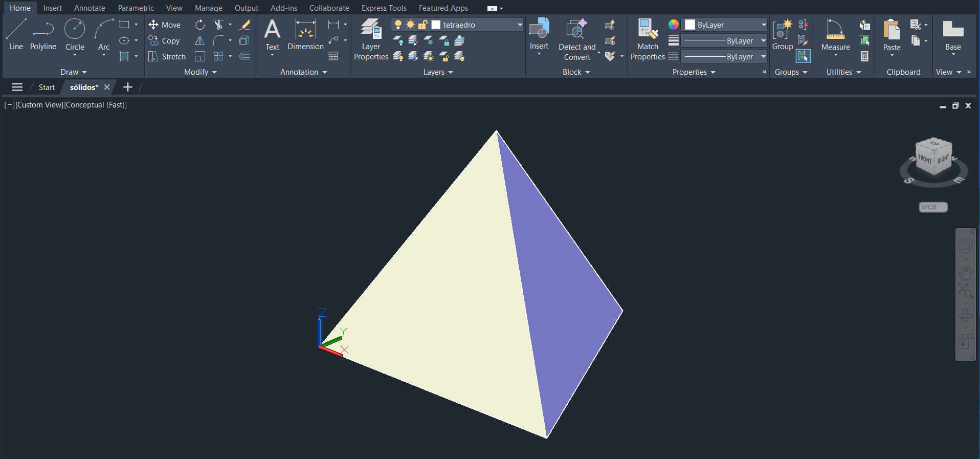Click the tetraedro layer color swatch
Image resolution: width=980 pixels, height=459 pixels.
click(436, 25)
